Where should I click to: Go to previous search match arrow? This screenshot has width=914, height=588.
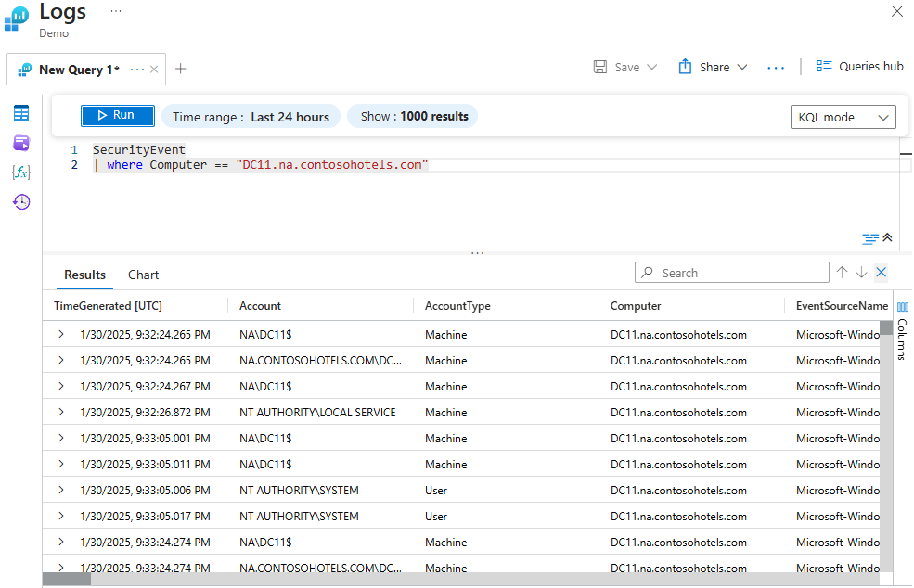842,272
